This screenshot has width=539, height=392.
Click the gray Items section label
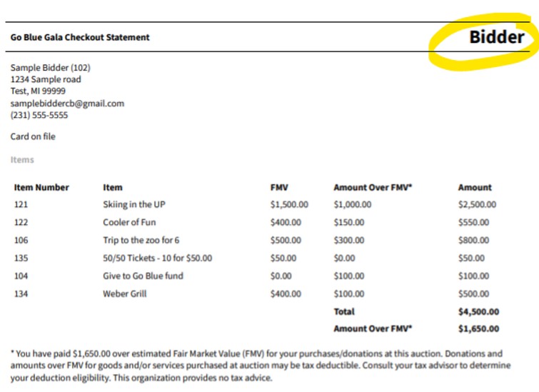pyautogui.click(x=22, y=160)
